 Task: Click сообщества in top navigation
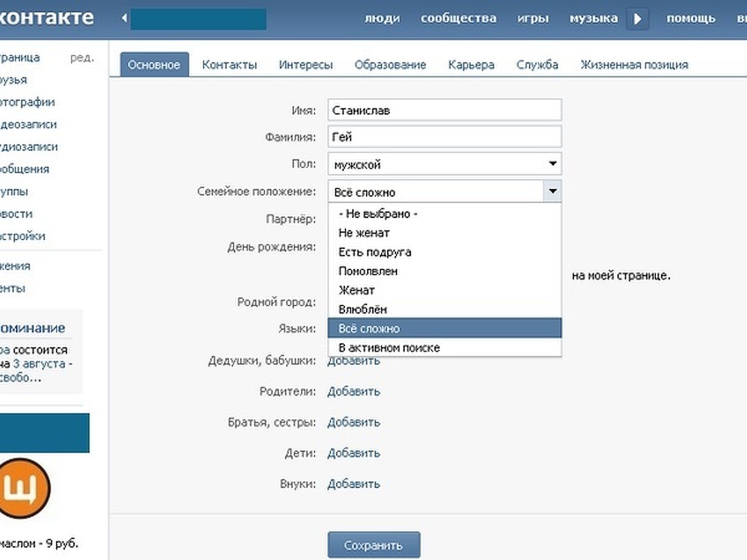click(x=458, y=19)
